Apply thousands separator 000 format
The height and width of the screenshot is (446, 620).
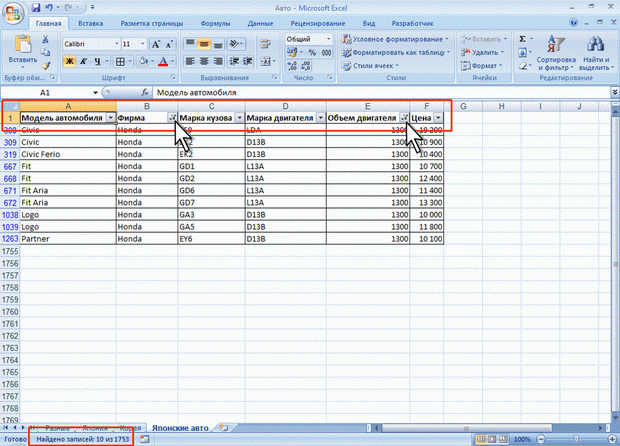(x=326, y=52)
